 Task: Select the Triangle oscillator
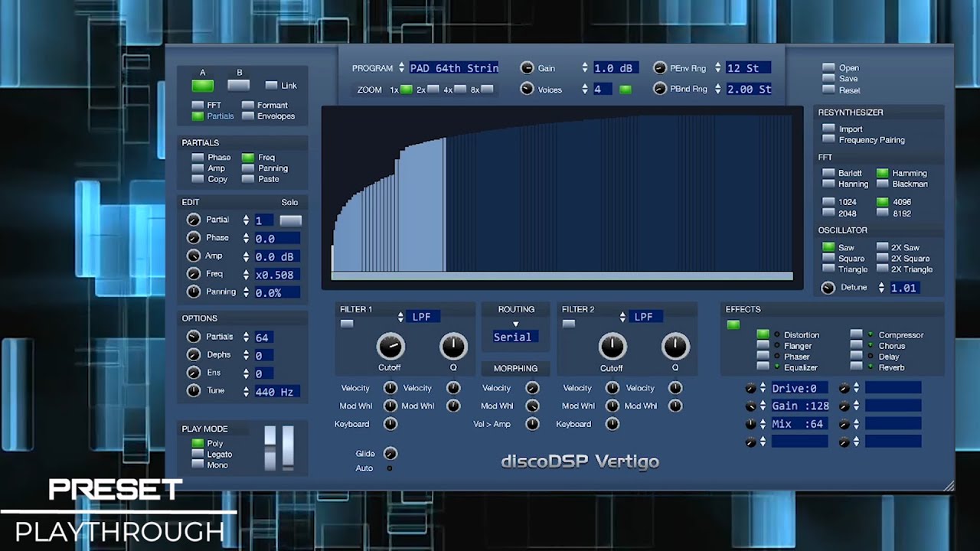(828, 269)
